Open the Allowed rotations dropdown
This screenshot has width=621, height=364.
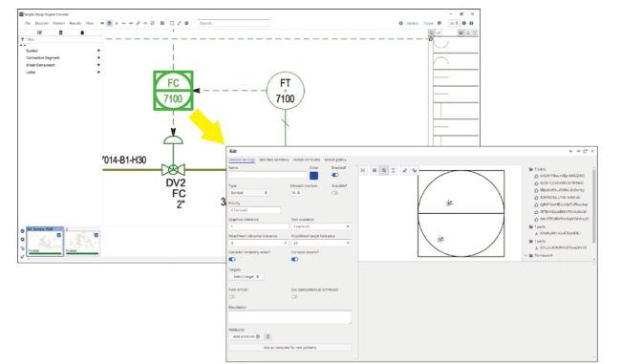tap(296, 193)
